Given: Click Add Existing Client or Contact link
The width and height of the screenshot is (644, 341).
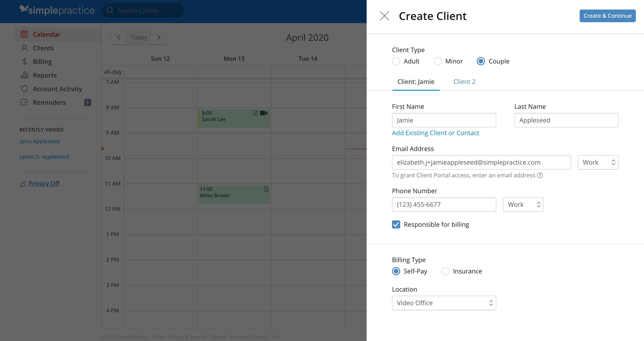Looking at the screenshot, I should [x=435, y=133].
